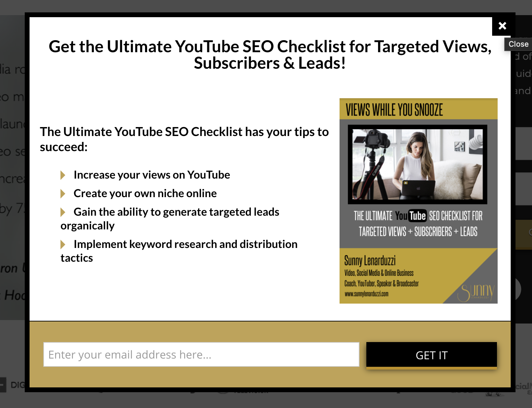
Task: Click www.sunnylenarduzzi.com on the cover
Action: click(x=366, y=294)
